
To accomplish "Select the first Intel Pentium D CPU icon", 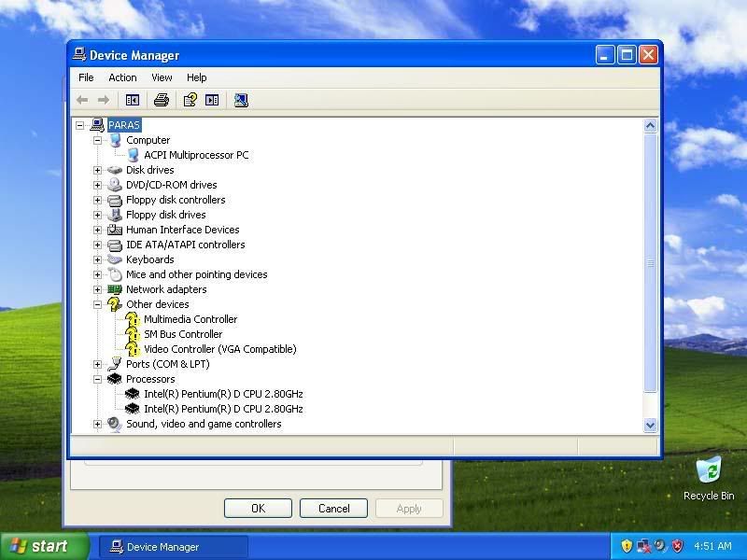I will click(132, 394).
